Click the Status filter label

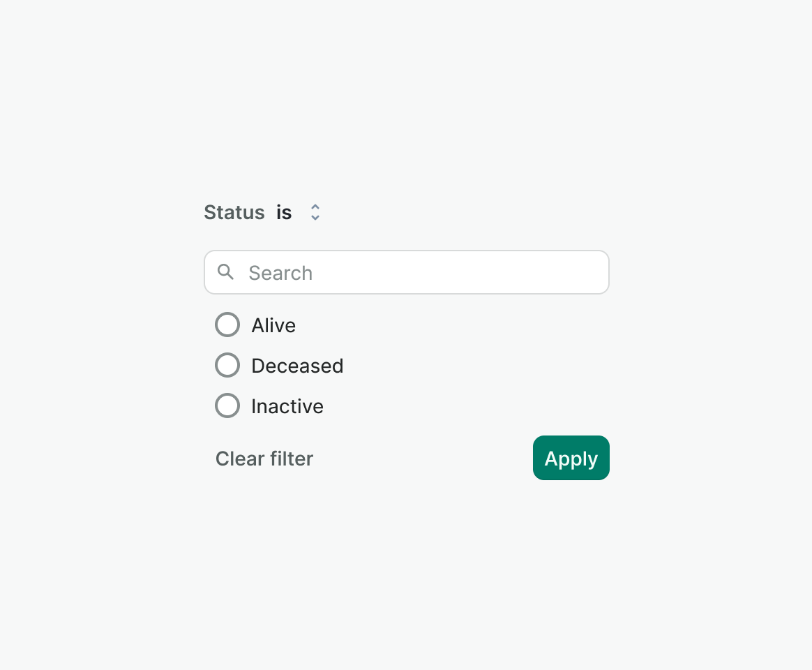234,212
